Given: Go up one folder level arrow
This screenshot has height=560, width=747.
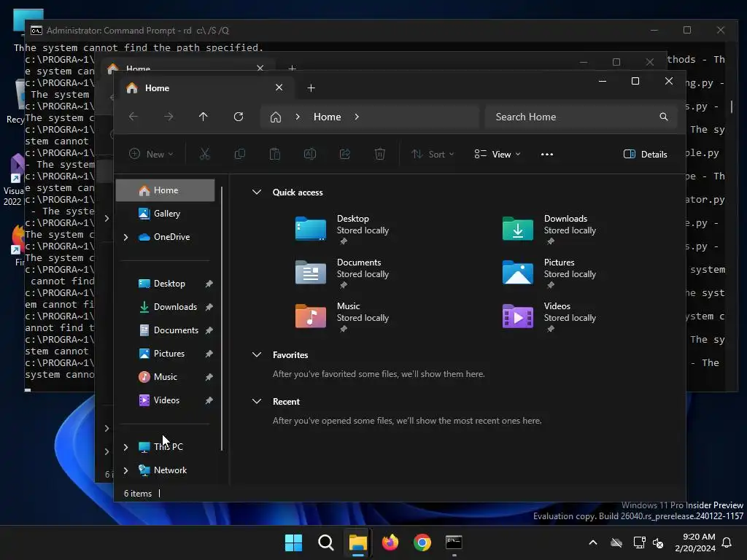Looking at the screenshot, I should pos(204,117).
